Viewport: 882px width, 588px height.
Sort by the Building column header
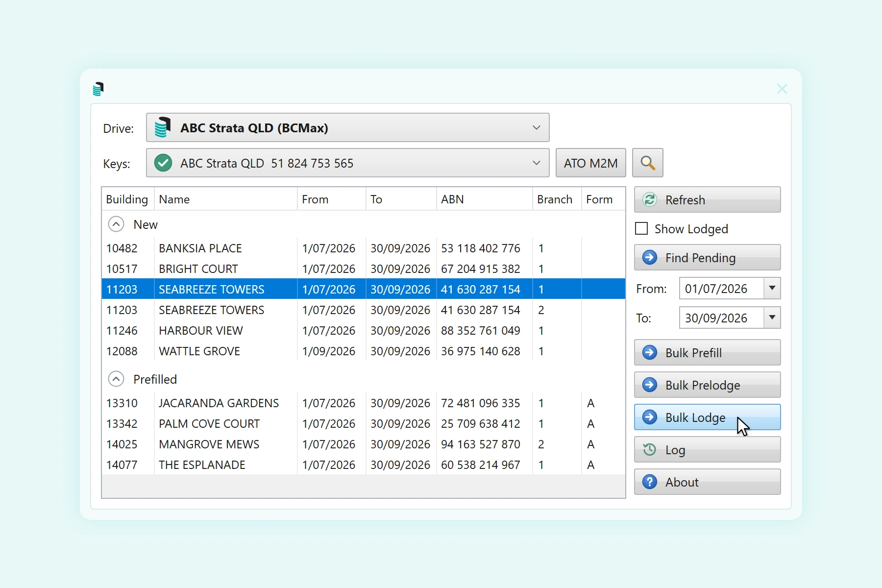127,199
